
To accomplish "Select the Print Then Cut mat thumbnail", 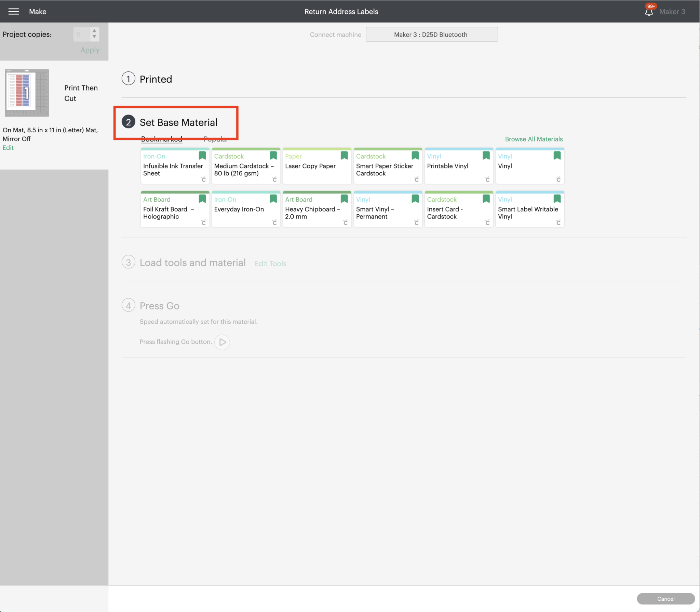I will [27, 93].
